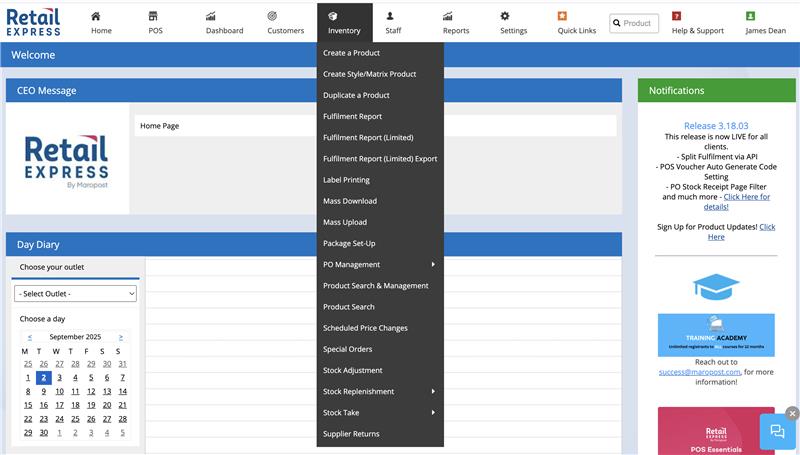Open the POS register icon
Image resolution: width=800 pixels, height=455 pixels.
click(x=153, y=16)
